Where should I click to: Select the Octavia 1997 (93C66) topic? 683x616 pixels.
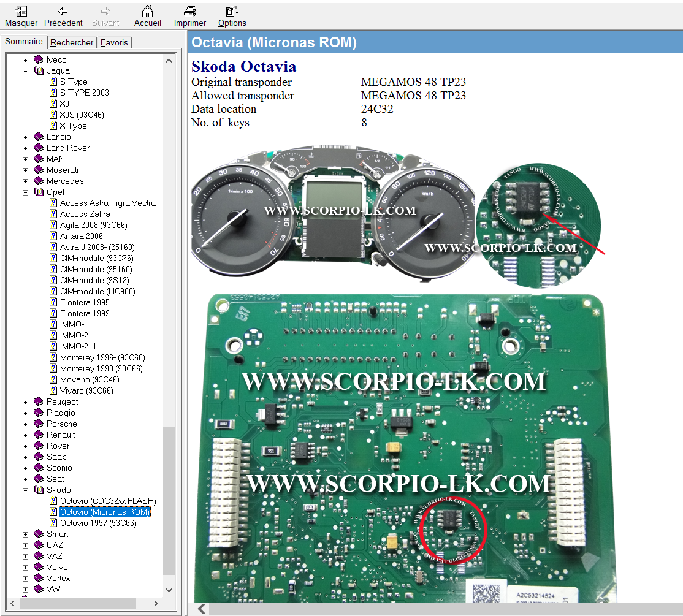click(98, 523)
